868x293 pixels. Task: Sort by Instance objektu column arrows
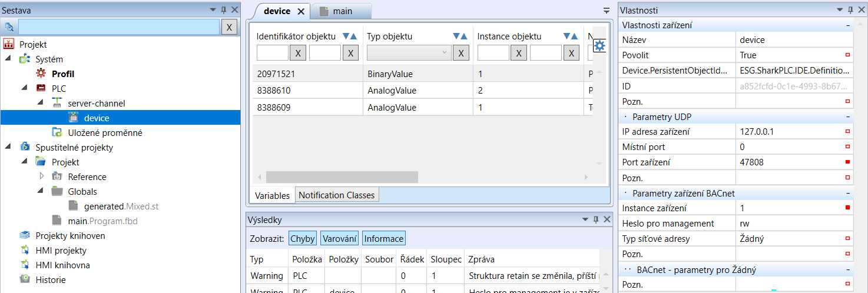[x=571, y=36]
